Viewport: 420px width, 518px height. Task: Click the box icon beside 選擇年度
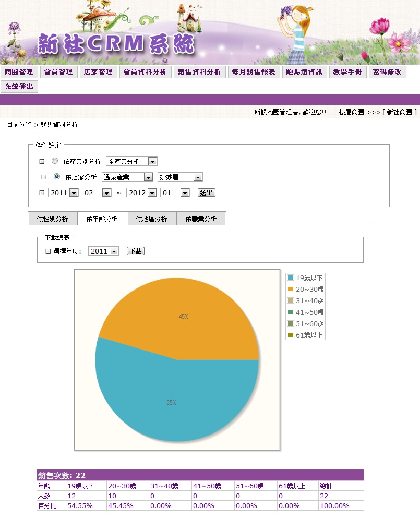coord(48,251)
